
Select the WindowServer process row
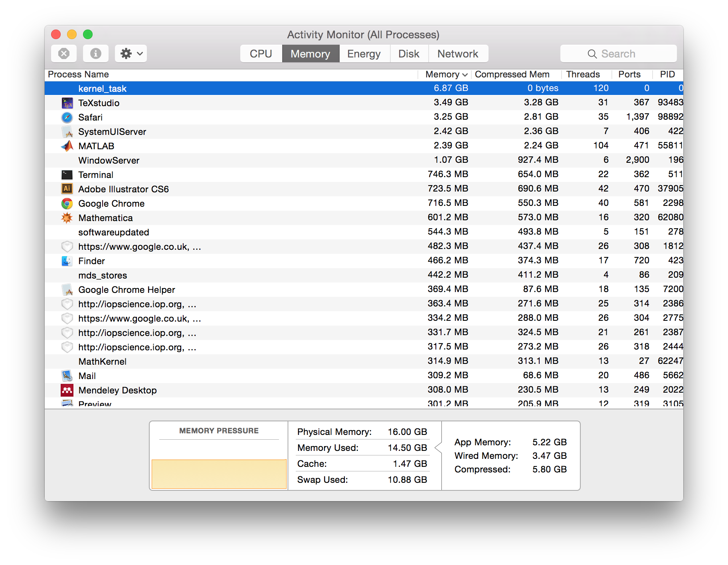click(364, 160)
